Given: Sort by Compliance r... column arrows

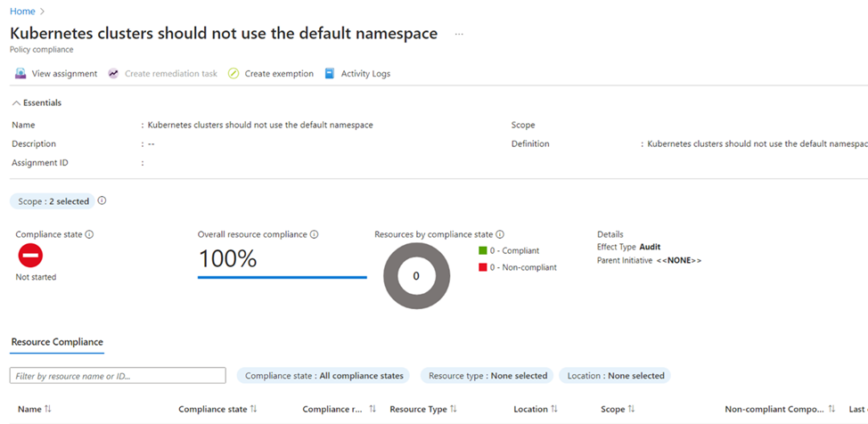Looking at the screenshot, I should tap(373, 409).
